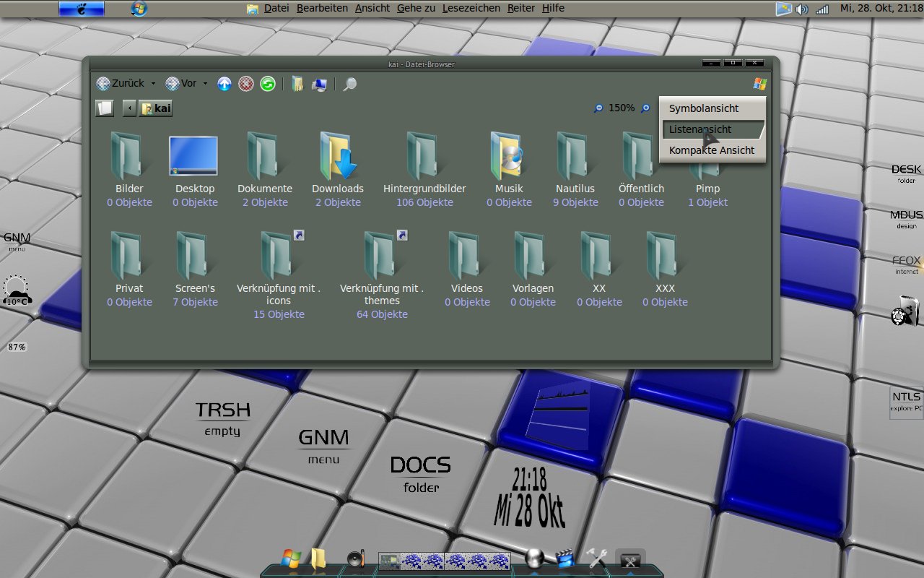
Task: Reset zoom by clicking 150%
Action: (622, 108)
